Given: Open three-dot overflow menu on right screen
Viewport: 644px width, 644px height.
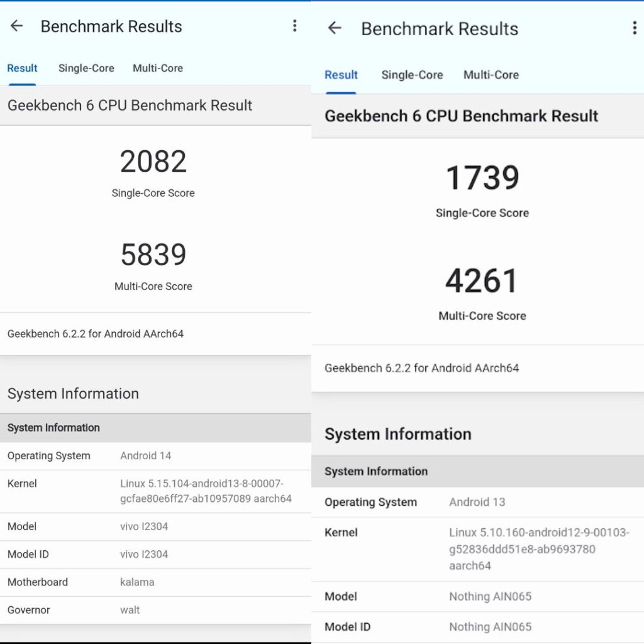Looking at the screenshot, I should click(x=633, y=28).
